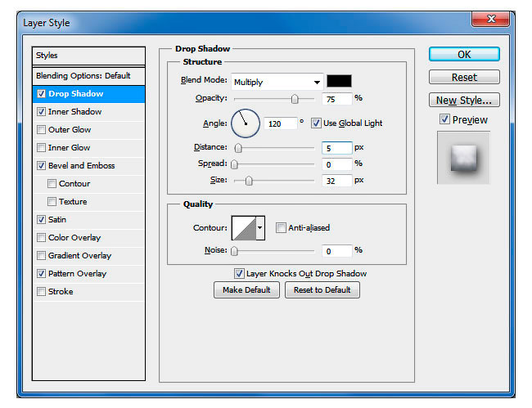Click the Reset button
Screen dimensions: 532x408
pyautogui.click(x=464, y=77)
